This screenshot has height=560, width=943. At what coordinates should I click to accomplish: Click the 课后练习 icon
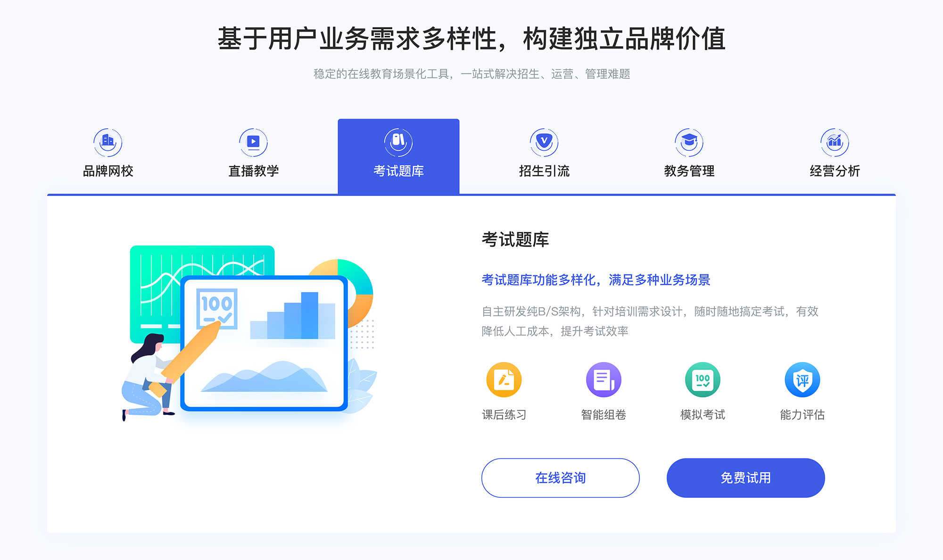coord(504,383)
